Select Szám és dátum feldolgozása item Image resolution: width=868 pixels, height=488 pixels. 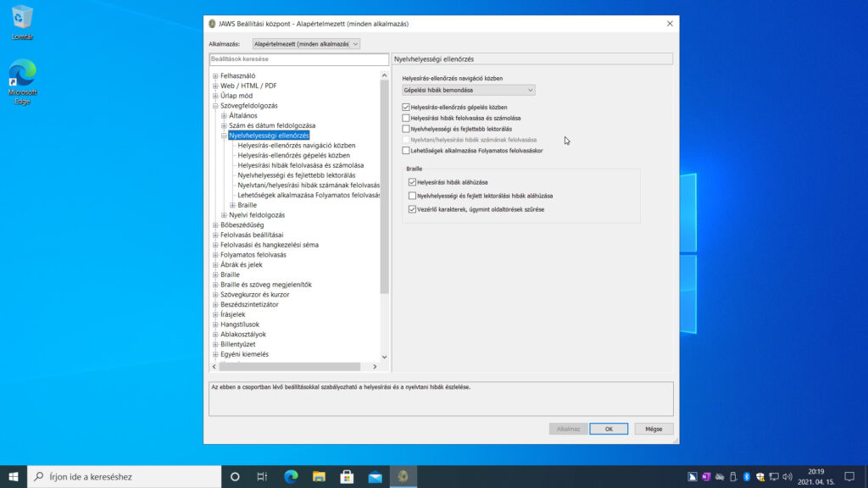pyautogui.click(x=272, y=125)
